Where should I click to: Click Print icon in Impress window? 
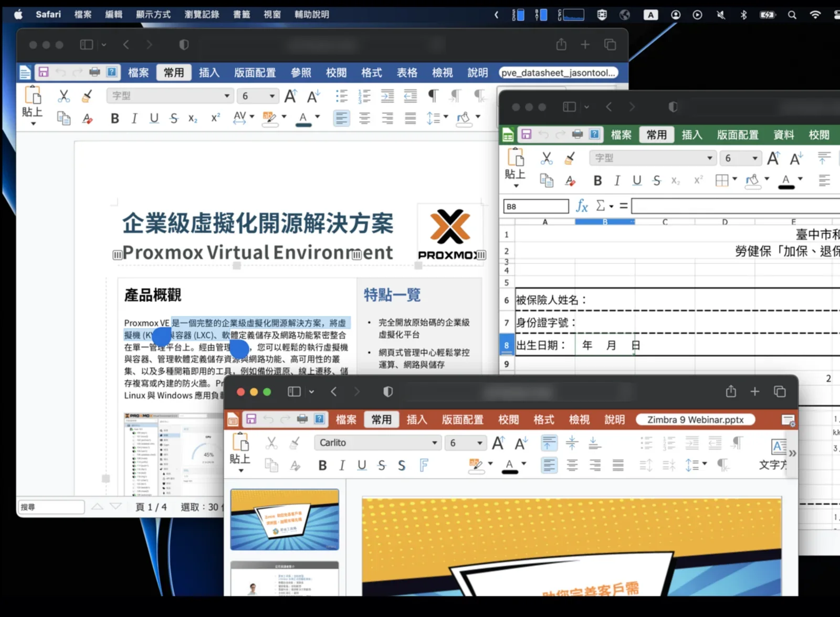302,419
